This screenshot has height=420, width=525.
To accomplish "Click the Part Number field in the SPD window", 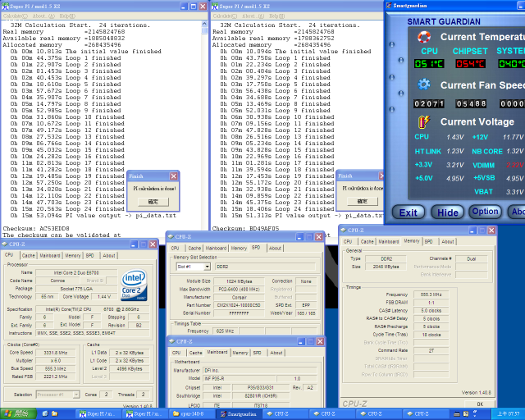I will tap(239, 305).
